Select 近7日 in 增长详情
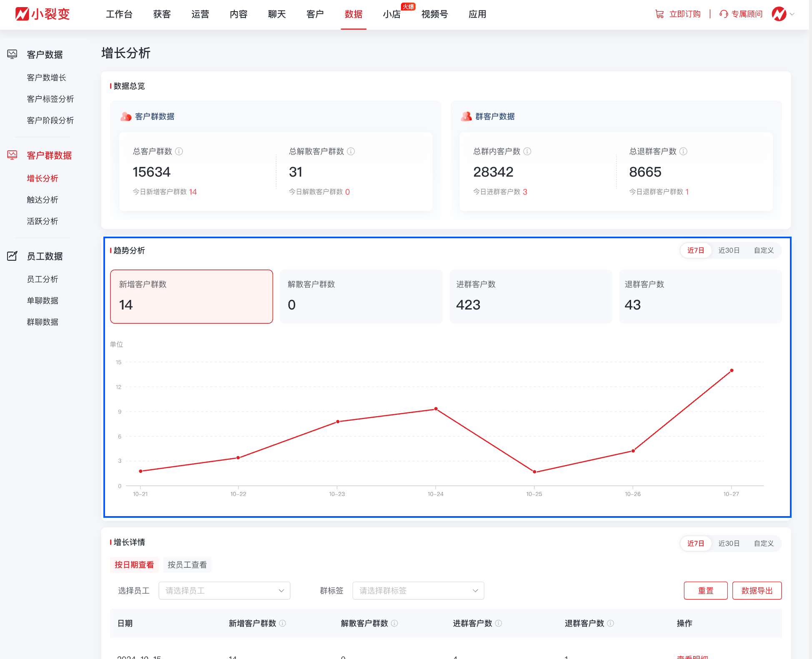The image size is (812, 659). coord(696,544)
